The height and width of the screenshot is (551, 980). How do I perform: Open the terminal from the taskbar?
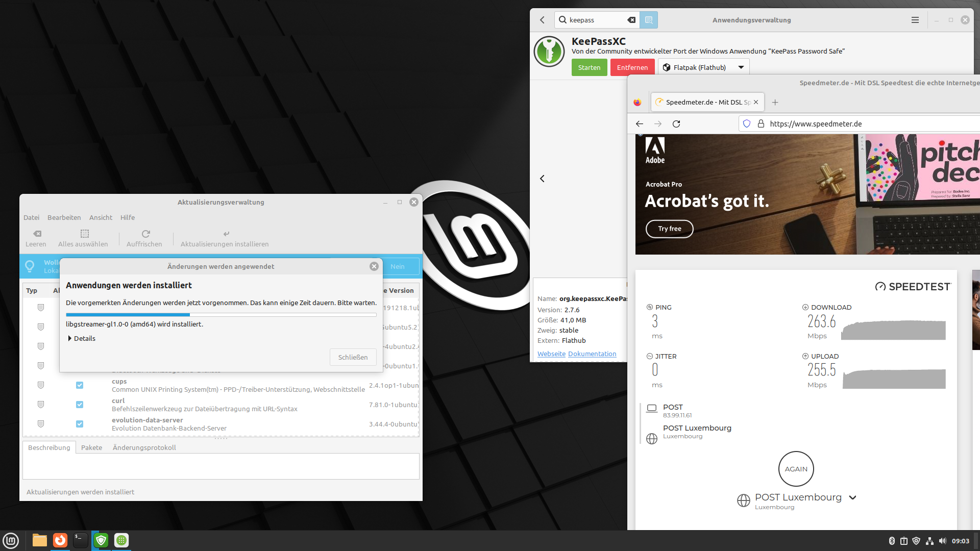click(80, 540)
